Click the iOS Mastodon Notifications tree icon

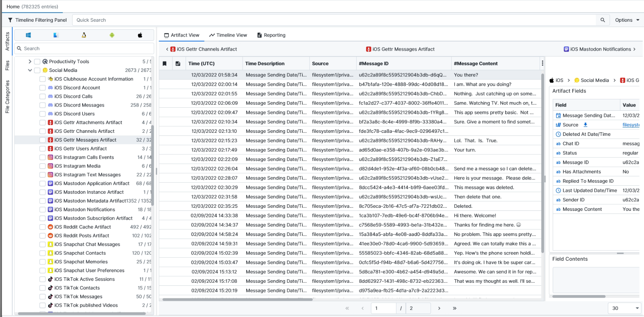point(50,210)
